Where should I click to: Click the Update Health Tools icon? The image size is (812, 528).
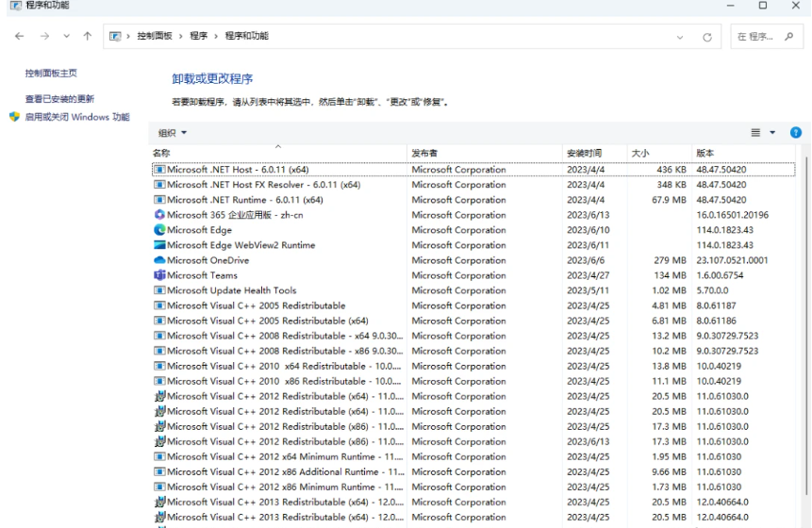click(159, 289)
